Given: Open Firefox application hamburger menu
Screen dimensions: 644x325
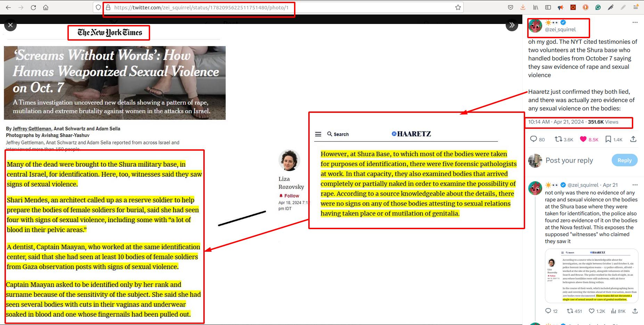Looking at the screenshot, I should click(x=635, y=7).
